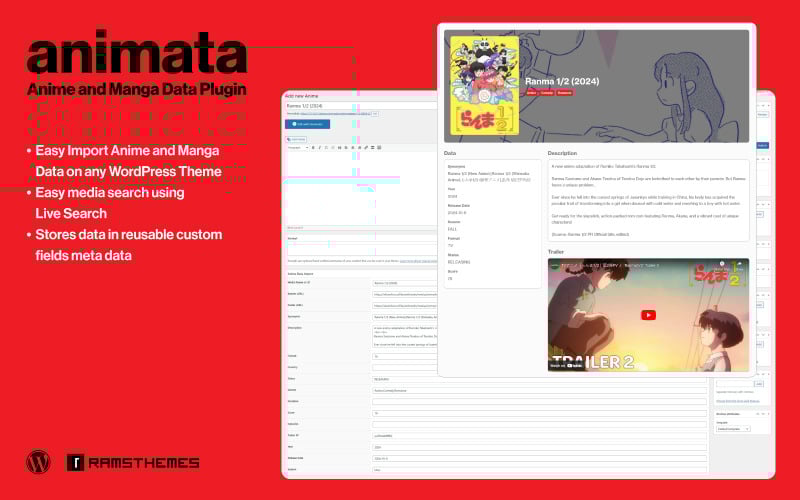Click the Comedy genre tag

coord(546,93)
